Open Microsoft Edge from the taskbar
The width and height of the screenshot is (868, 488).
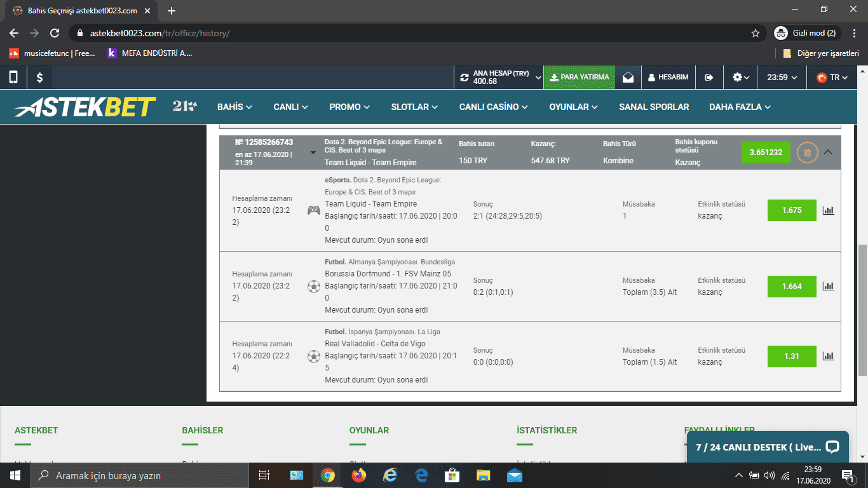(421, 475)
